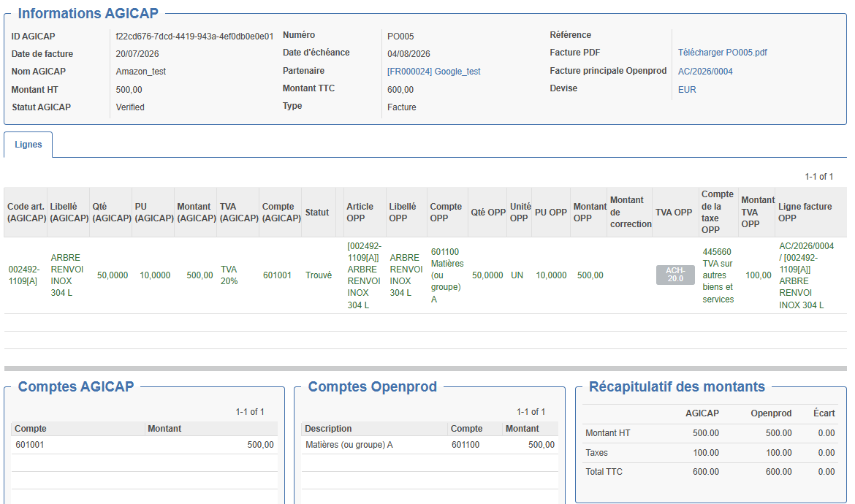Sort by Code art. (AGICAP) column
Viewport: 855px width, 504px height.
[x=26, y=213]
